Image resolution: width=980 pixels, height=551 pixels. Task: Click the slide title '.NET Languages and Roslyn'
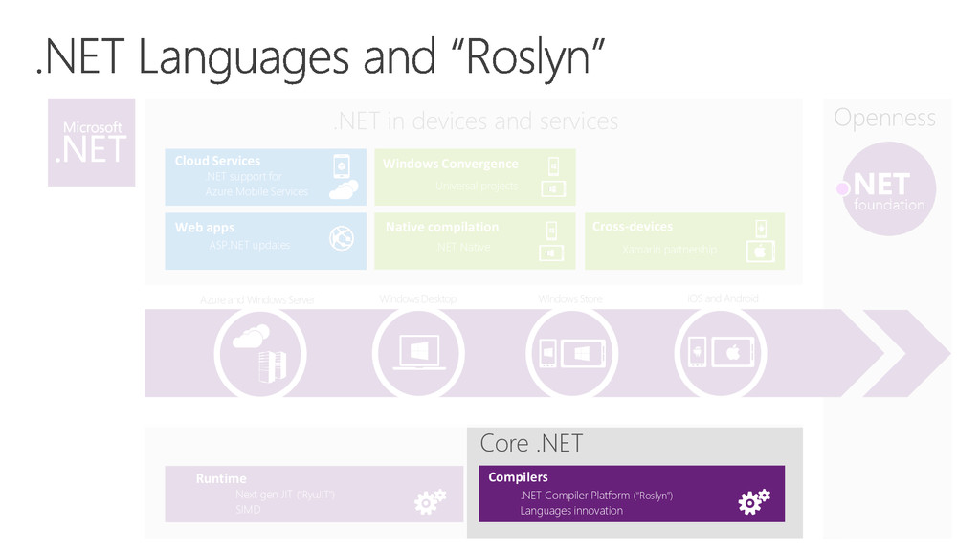(320, 57)
